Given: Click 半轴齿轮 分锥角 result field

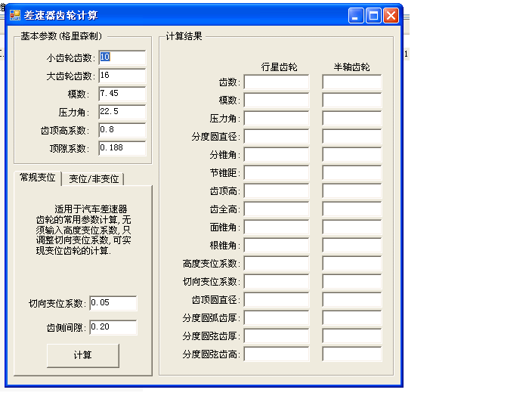Looking at the screenshot, I should [x=352, y=155].
